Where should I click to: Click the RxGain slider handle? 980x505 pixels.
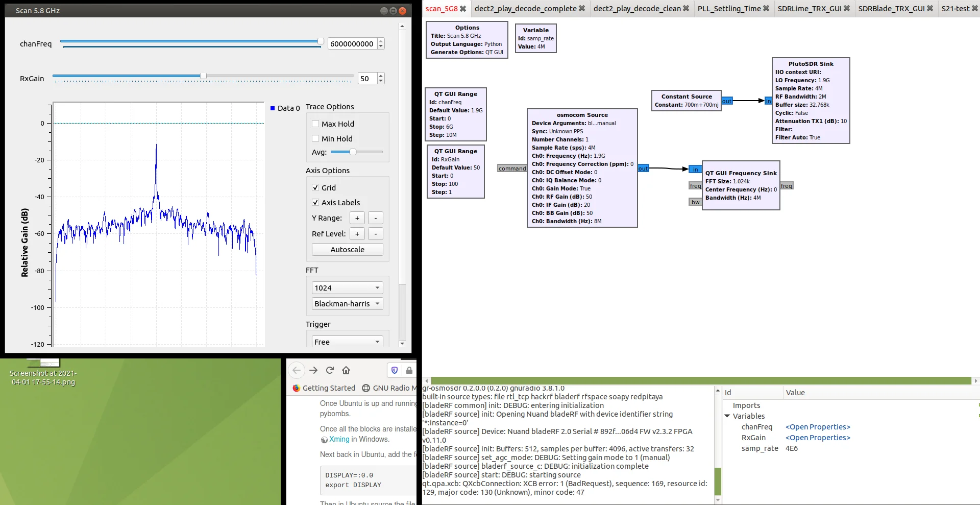(x=203, y=76)
